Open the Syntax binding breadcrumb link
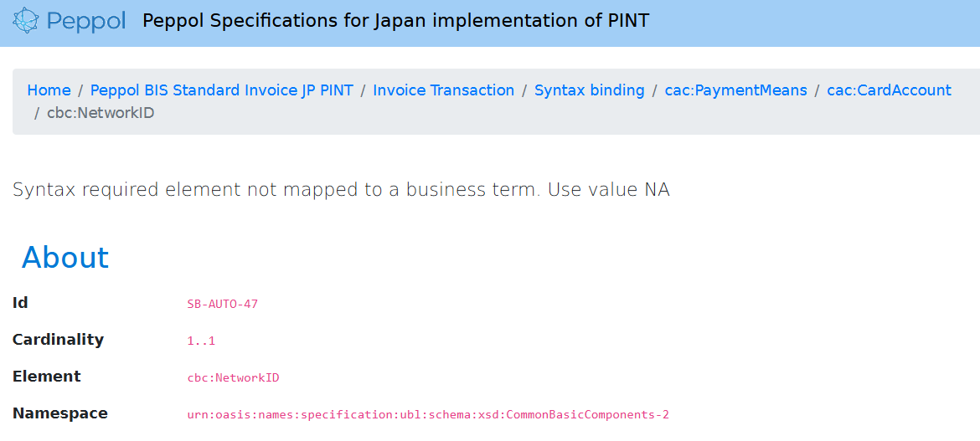The width and height of the screenshot is (980, 441). pyautogui.click(x=589, y=90)
